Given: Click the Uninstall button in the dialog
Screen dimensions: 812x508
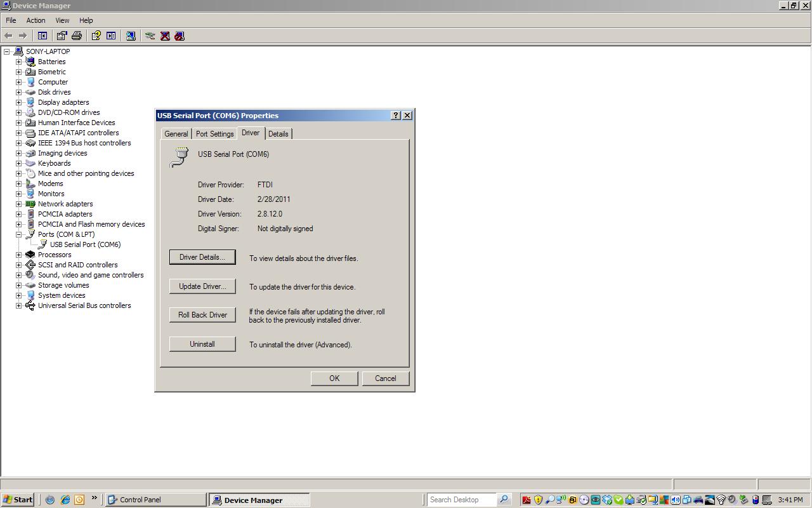Looking at the screenshot, I should (202, 344).
